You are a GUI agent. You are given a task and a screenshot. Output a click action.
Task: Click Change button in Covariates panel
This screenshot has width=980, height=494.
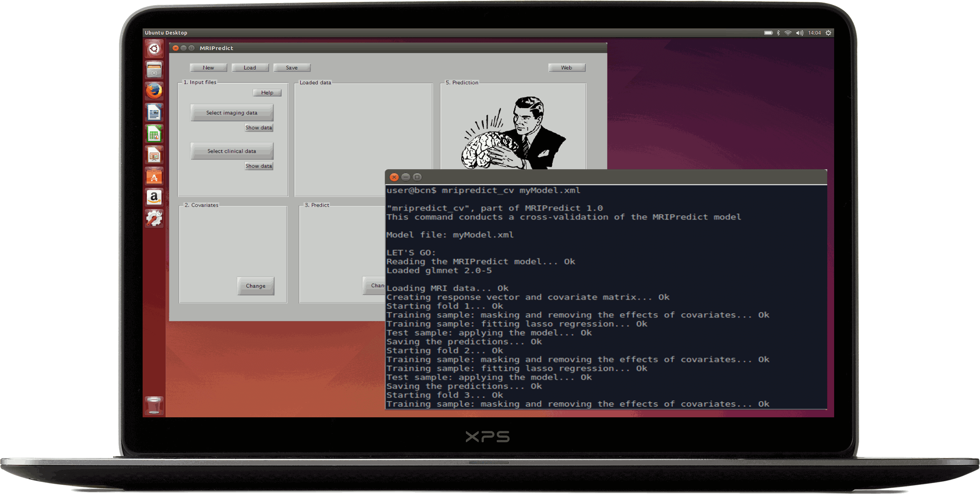tap(255, 286)
